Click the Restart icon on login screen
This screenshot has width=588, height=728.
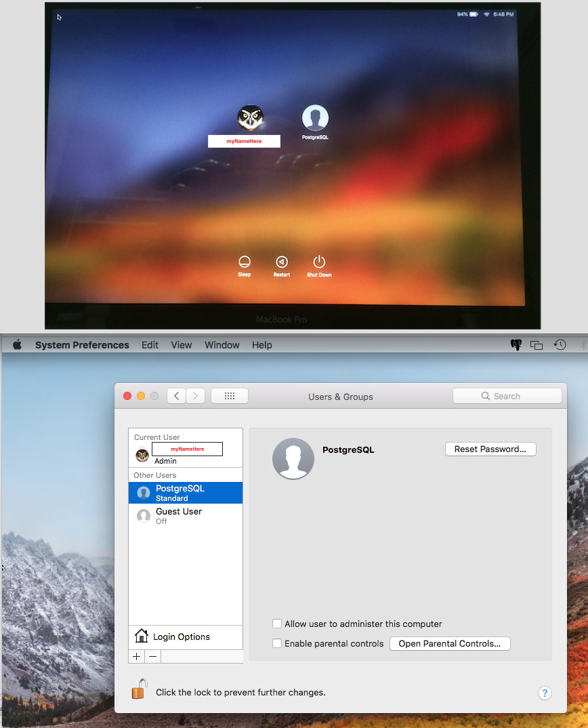pyautogui.click(x=282, y=262)
